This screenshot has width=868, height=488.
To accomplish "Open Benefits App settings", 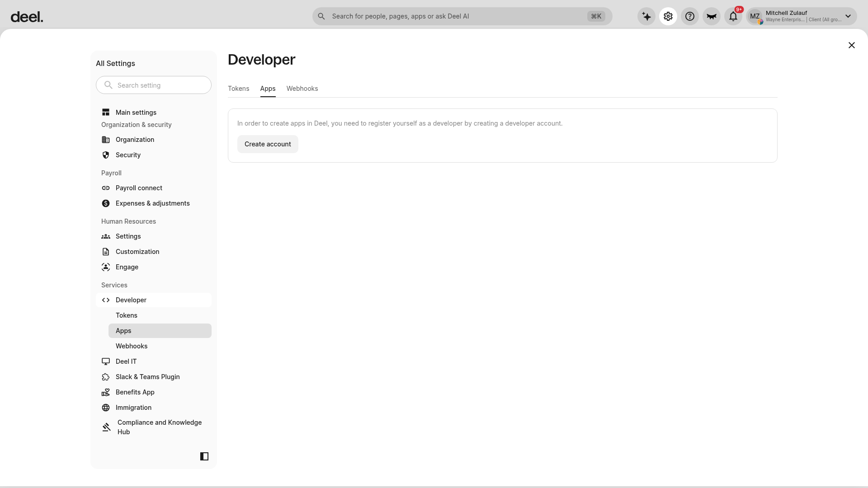I will (x=154, y=392).
